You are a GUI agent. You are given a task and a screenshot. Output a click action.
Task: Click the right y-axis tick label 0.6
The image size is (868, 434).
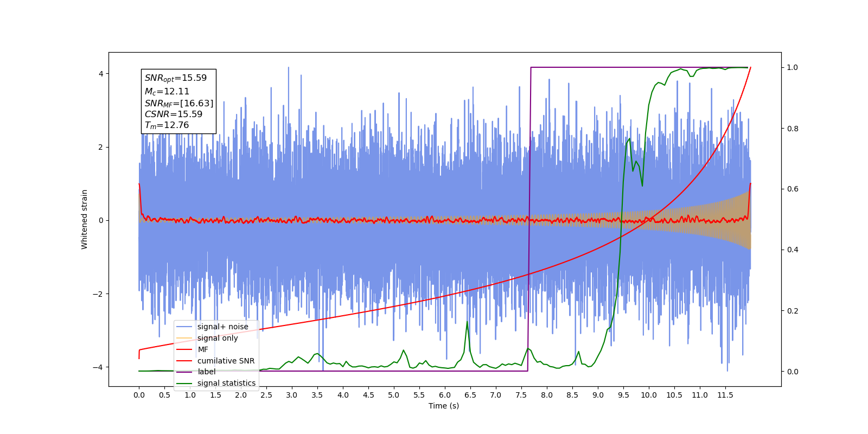point(793,189)
